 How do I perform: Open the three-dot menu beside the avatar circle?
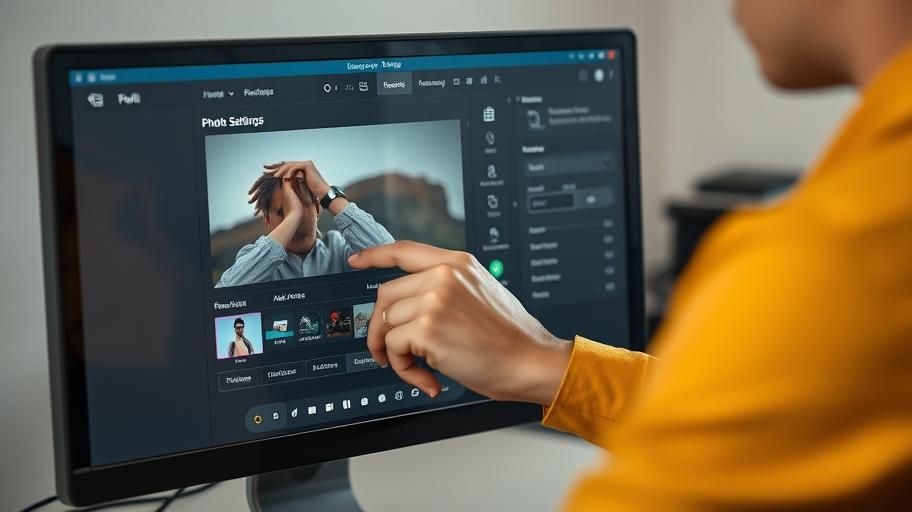click(611, 75)
